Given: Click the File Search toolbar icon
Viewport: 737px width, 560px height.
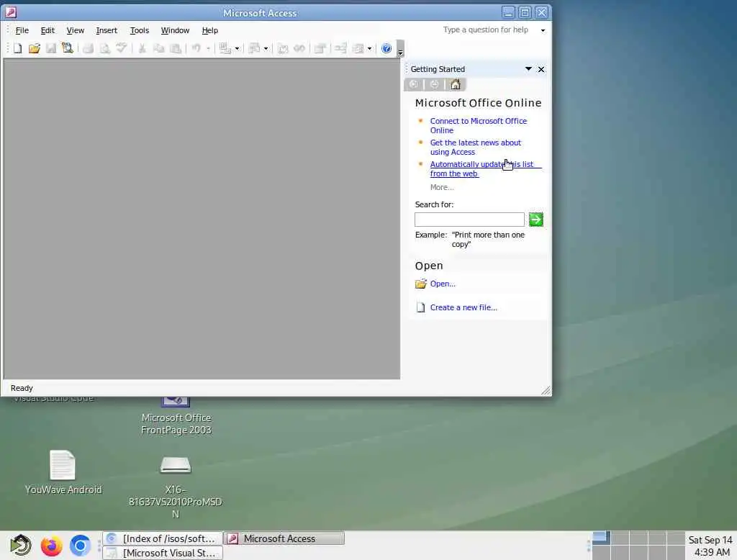Looking at the screenshot, I should point(68,48).
